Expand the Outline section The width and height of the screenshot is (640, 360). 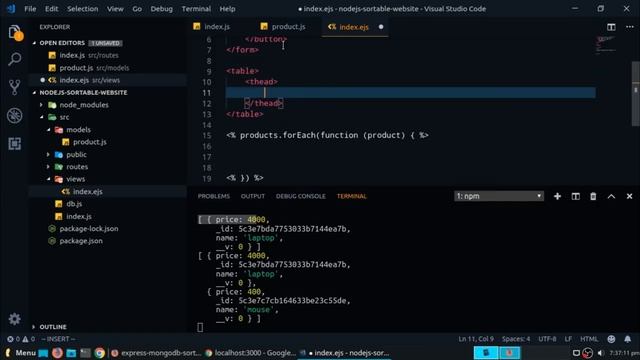tap(34, 327)
